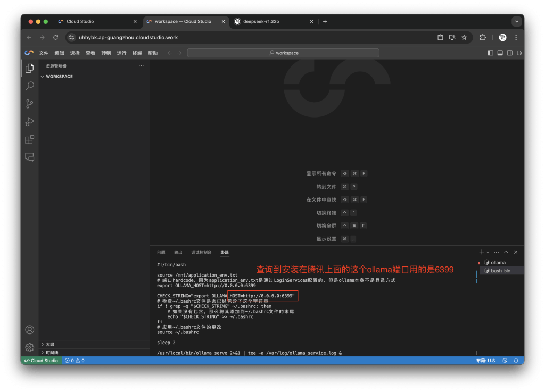Open the 帮助 menu
The height and width of the screenshot is (392, 545).
pyautogui.click(x=153, y=53)
